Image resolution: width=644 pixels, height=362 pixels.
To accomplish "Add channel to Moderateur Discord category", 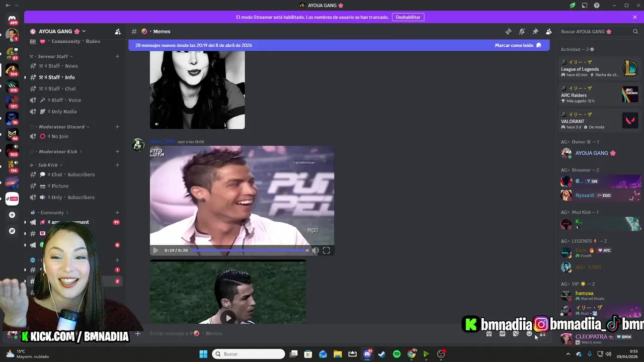I will click(117, 127).
